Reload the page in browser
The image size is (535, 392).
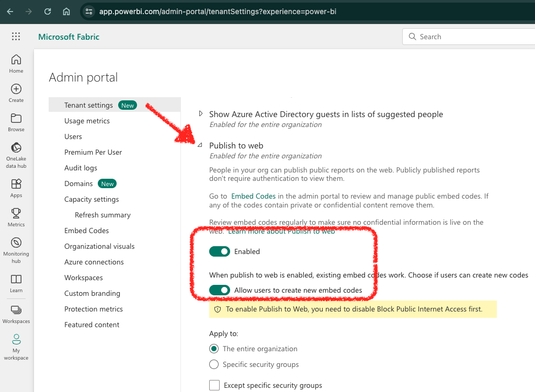48,11
